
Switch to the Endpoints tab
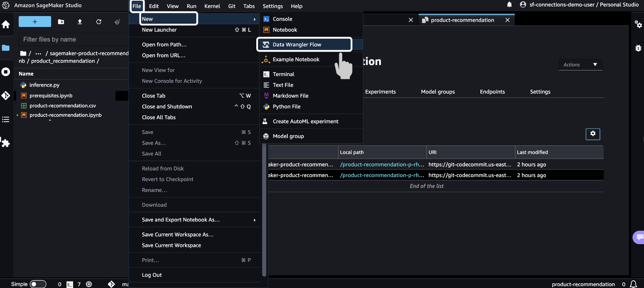pos(492,92)
